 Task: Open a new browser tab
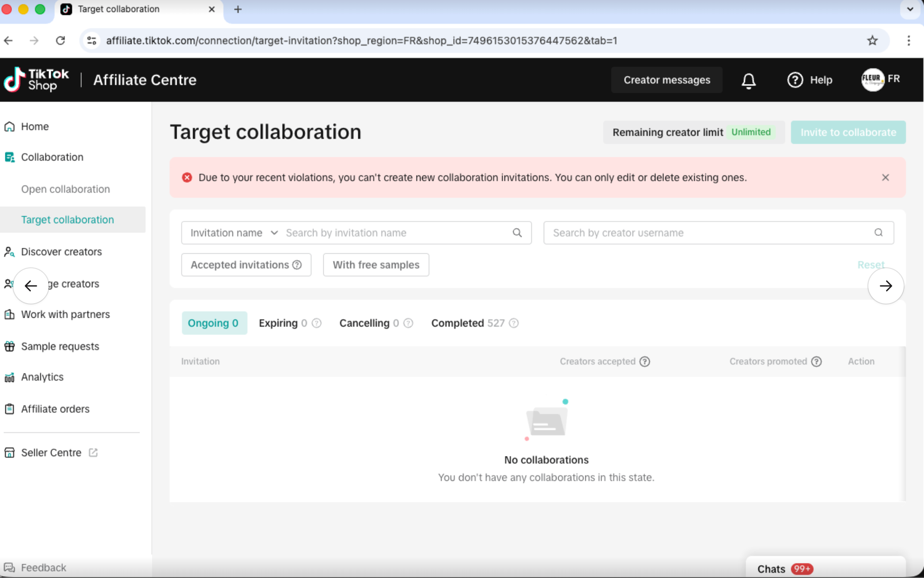coord(238,9)
